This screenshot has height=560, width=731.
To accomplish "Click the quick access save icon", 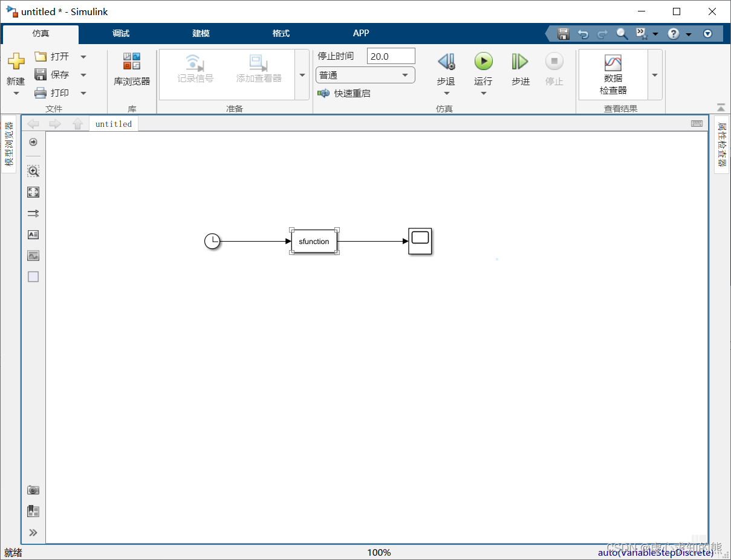I will 564,34.
